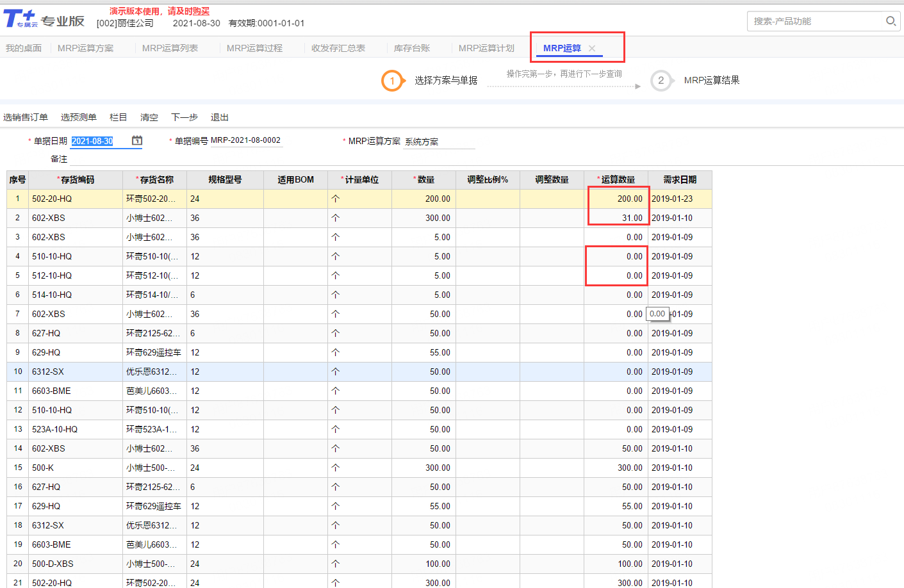Click the 计量单位 column header
This screenshot has height=588, width=904.
tap(360, 180)
